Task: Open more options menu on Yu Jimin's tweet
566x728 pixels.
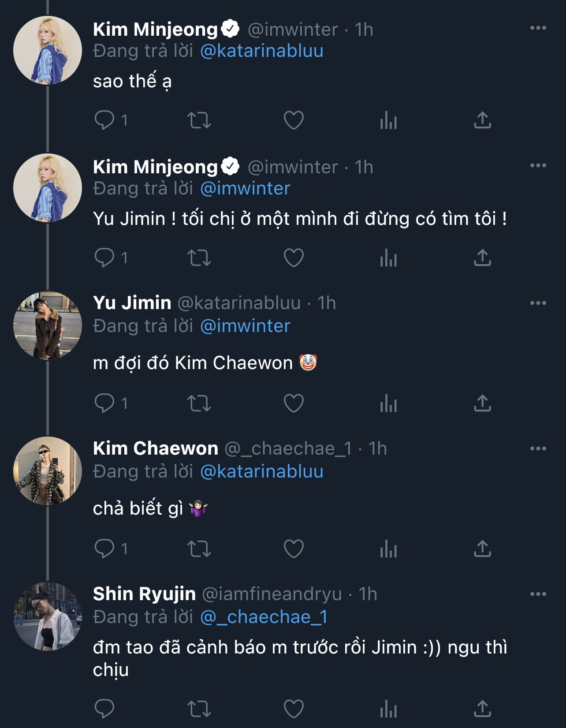Action: coord(538,303)
